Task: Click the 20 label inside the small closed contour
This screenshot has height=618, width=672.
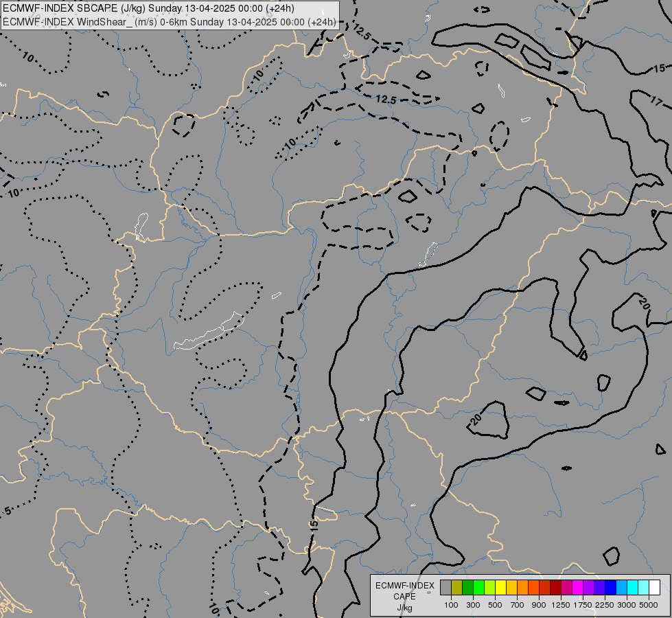Action: click(x=476, y=420)
